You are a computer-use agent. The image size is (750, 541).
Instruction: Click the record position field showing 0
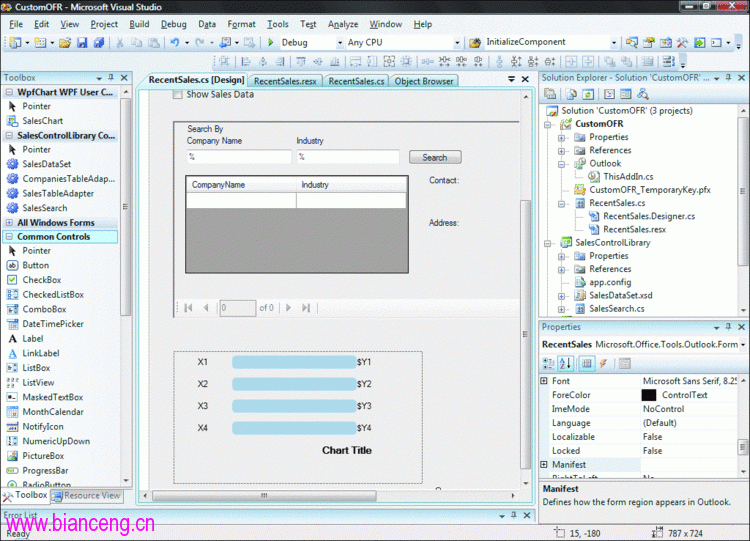pyautogui.click(x=238, y=308)
